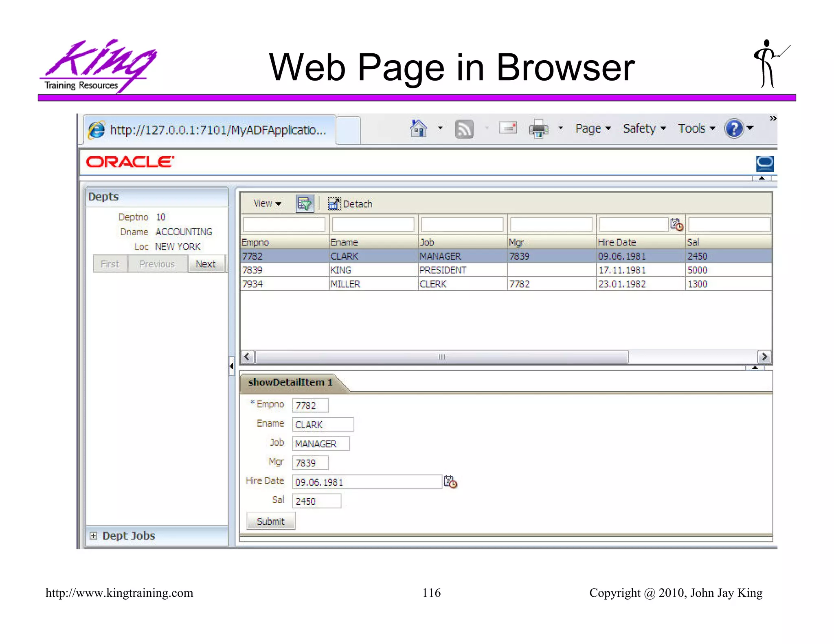Viewport: 834px width, 644px height.
Task: Expand the Dept Jobs panel
Action: pos(94,536)
